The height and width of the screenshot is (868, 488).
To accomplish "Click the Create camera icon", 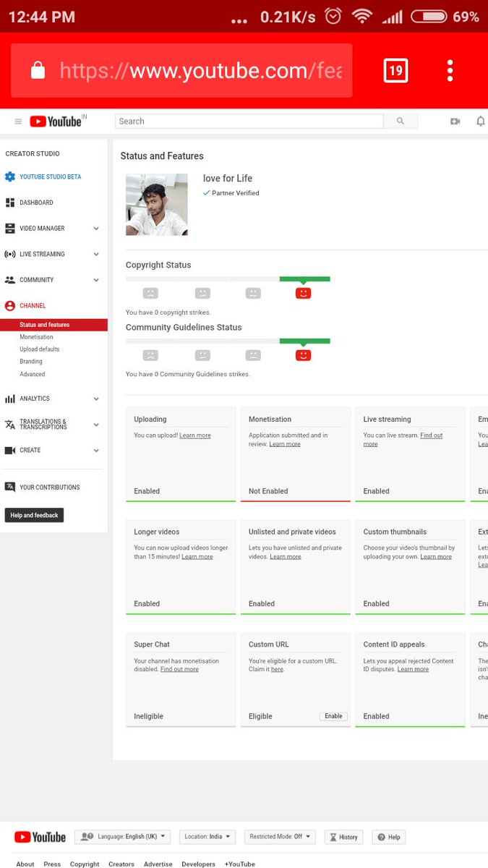I will (10, 451).
